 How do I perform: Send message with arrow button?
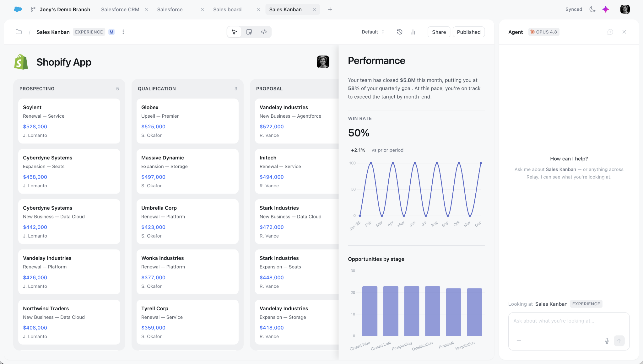tap(619, 341)
